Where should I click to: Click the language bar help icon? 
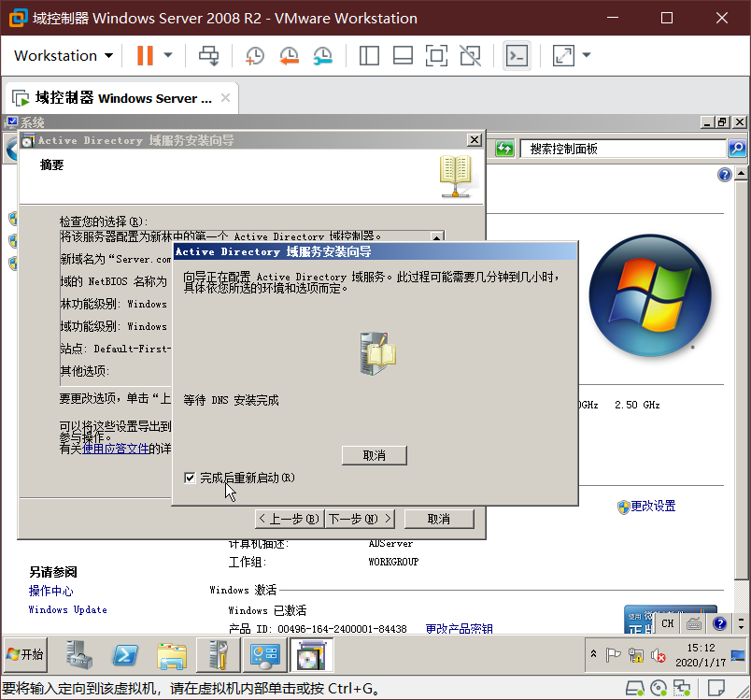tap(720, 623)
